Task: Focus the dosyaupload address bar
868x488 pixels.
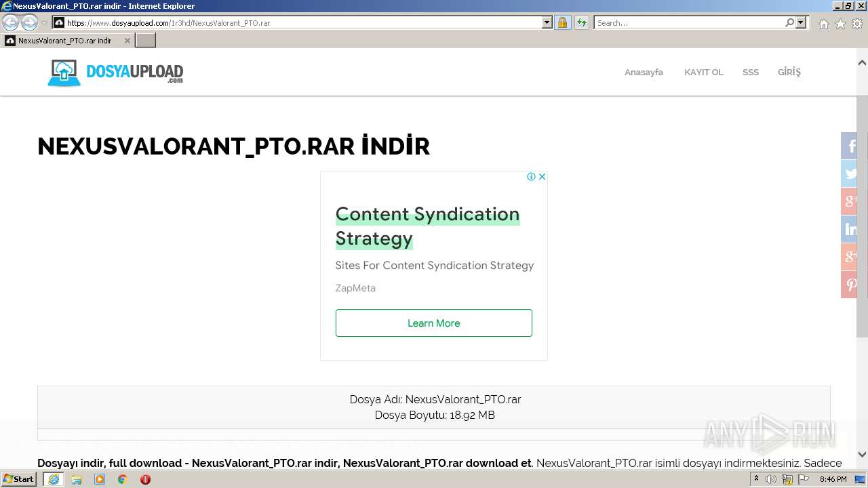Action: tap(303, 23)
